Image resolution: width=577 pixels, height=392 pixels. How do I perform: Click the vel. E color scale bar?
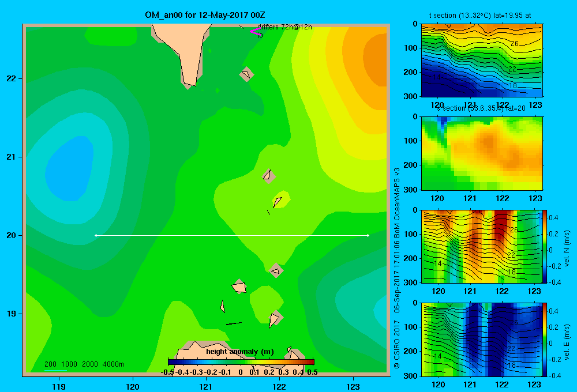point(545,340)
